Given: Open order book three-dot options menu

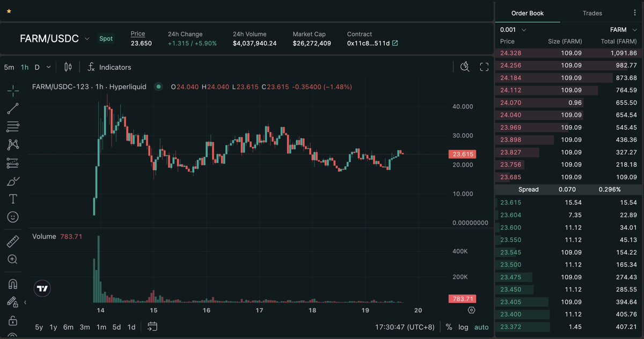Looking at the screenshot, I should (635, 13).
